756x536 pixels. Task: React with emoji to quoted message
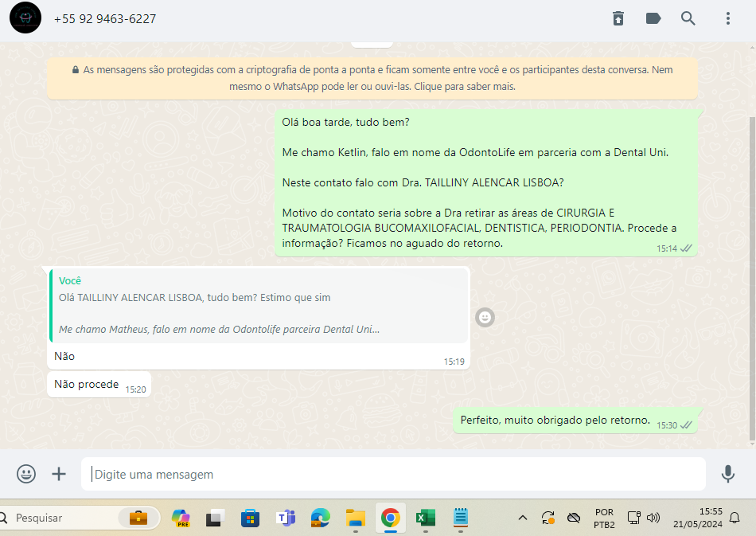(485, 317)
